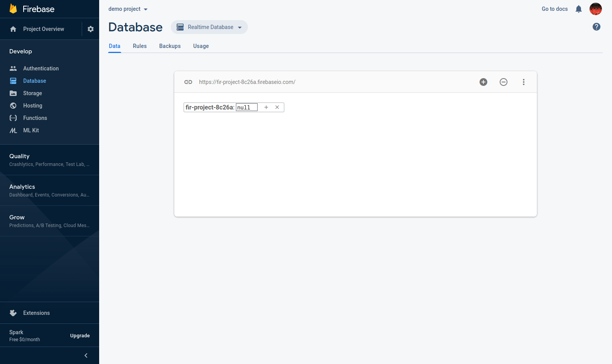Expand the Quality section
The image size is (612, 364).
coord(50,160)
